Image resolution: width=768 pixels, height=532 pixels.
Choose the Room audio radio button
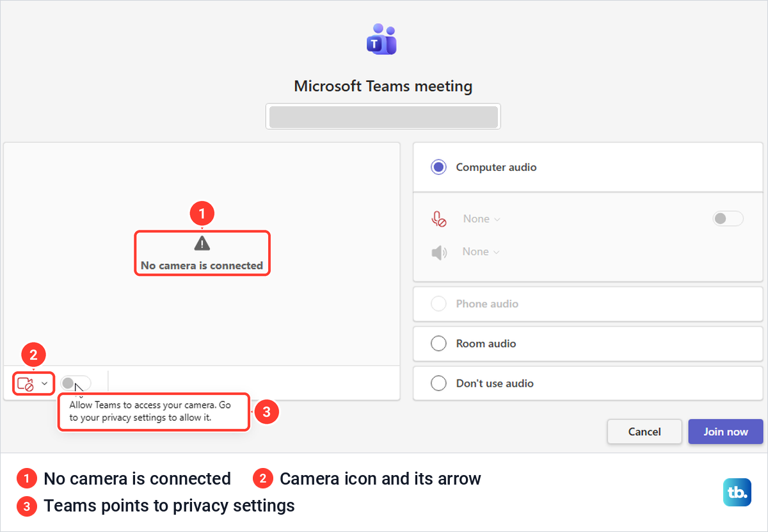click(x=438, y=344)
